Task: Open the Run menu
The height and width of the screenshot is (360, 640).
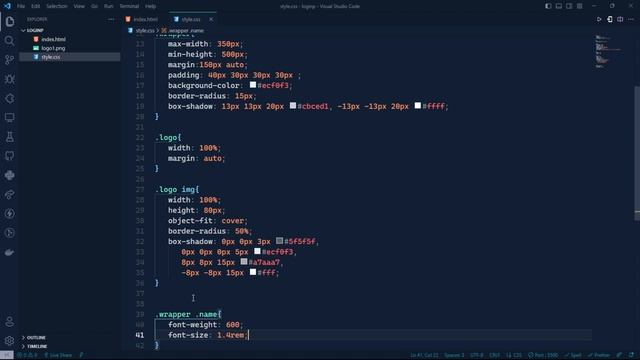Action: pyautogui.click(x=109, y=6)
